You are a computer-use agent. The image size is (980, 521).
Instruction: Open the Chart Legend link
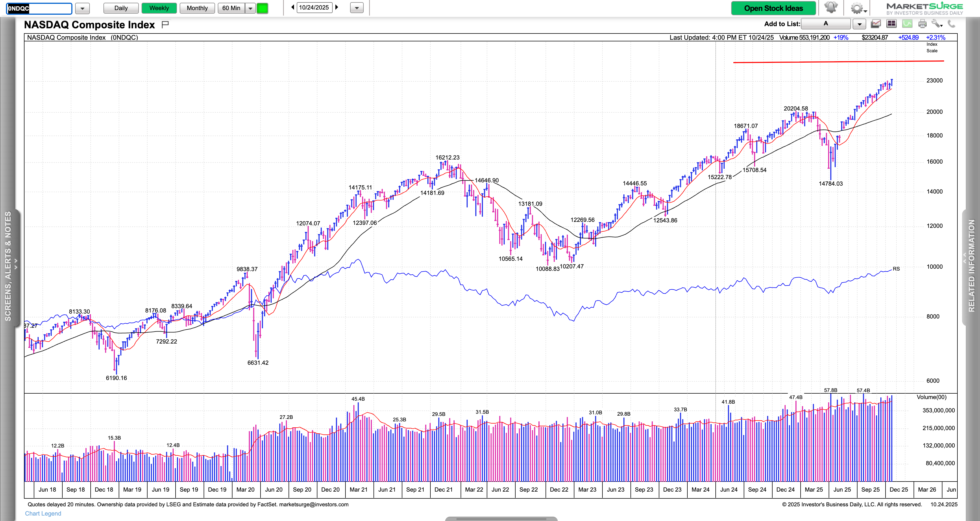(x=43, y=513)
